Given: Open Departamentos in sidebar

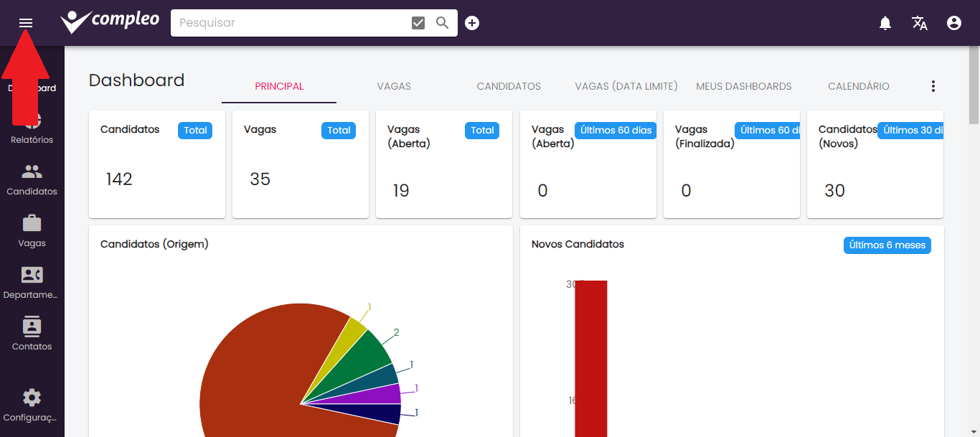Looking at the screenshot, I should (x=32, y=283).
